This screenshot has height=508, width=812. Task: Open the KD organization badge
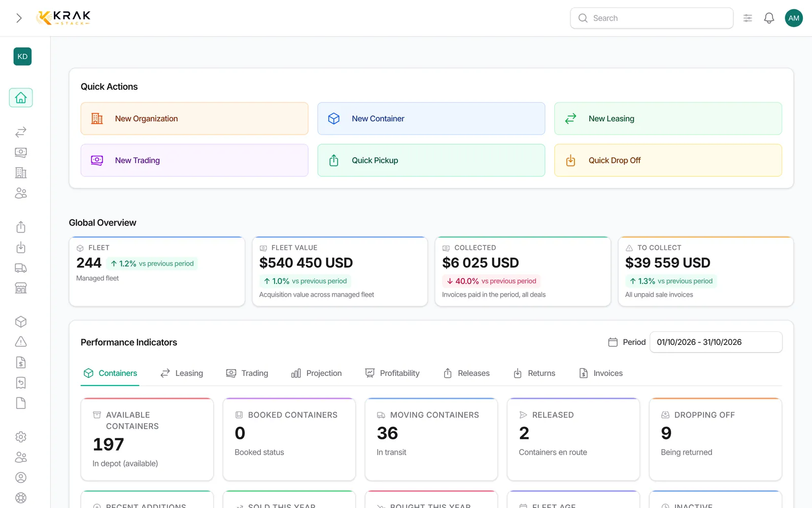click(22, 56)
